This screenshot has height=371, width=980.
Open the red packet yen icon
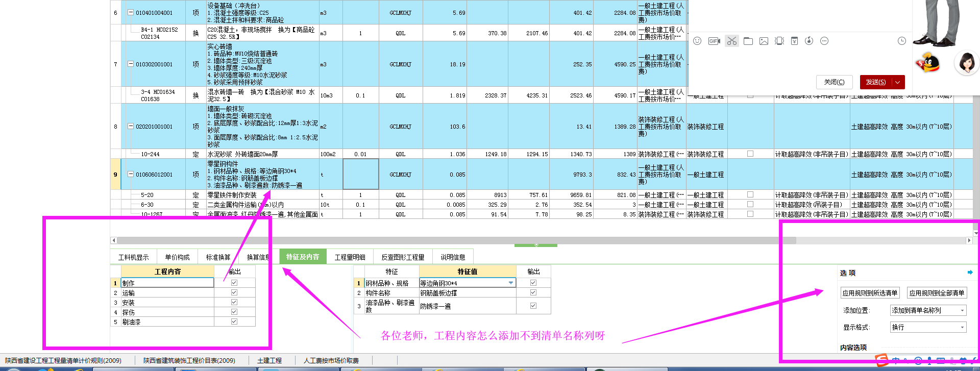pos(794,41)
